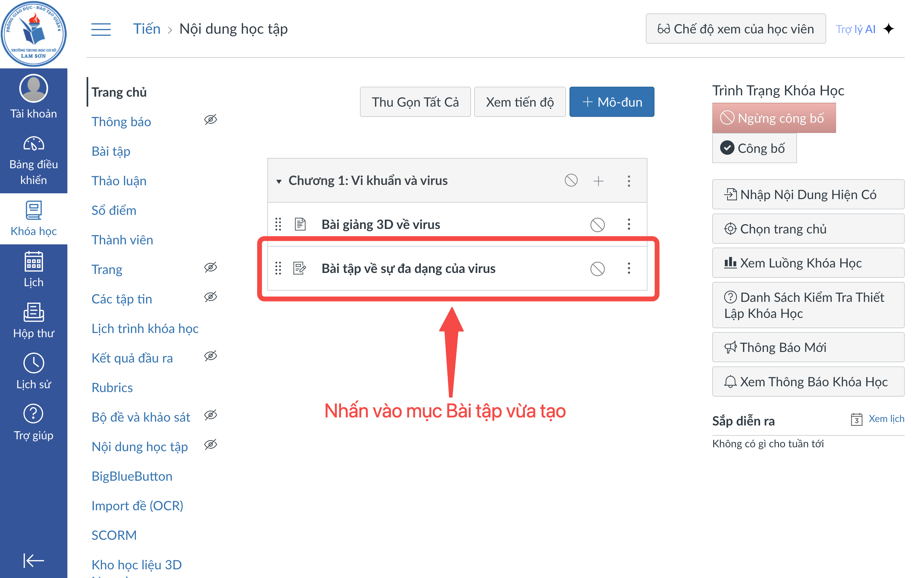Click the assignment icon beside Bài tập về sự đa dạng

pos(300,268)
